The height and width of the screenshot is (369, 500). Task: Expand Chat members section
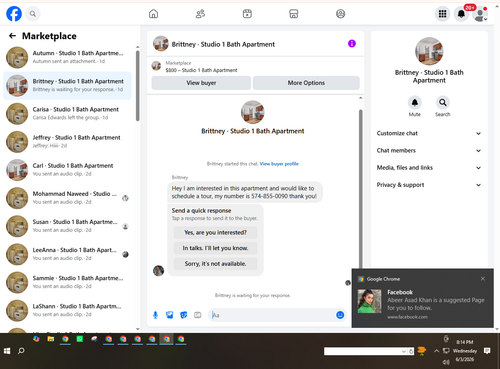pyautogui.click(x=429, y=151)
